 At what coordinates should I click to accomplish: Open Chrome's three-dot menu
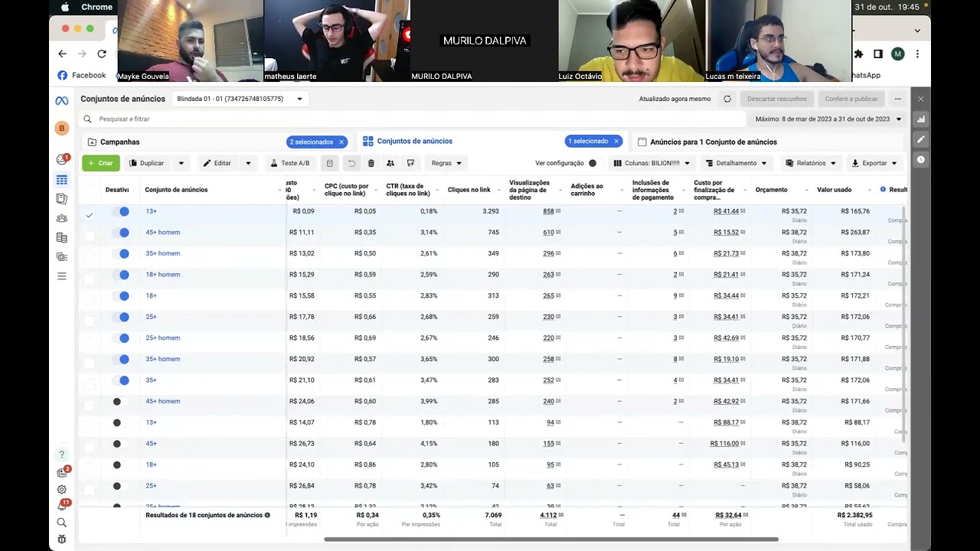917,54
